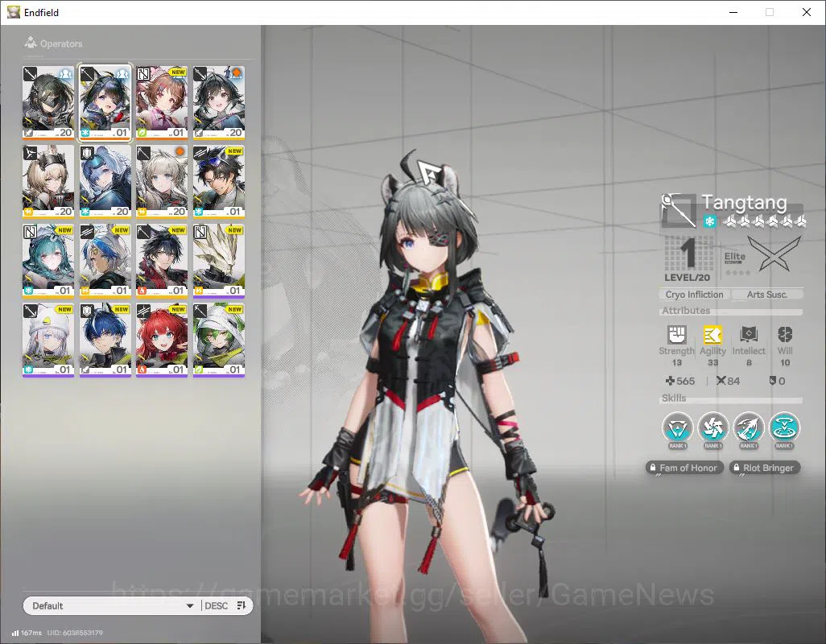Click the six-star rarity row
826x644 pixels.
coord(764,221)
